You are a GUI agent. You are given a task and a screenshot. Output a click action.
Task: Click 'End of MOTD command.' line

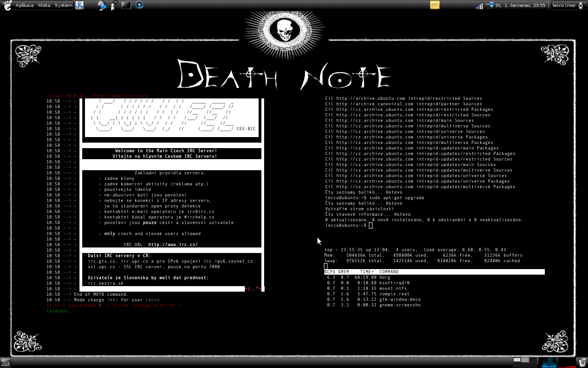102,294
